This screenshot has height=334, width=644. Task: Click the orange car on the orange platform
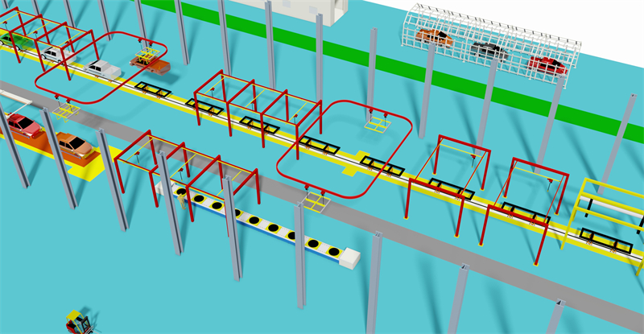(75, 146)
